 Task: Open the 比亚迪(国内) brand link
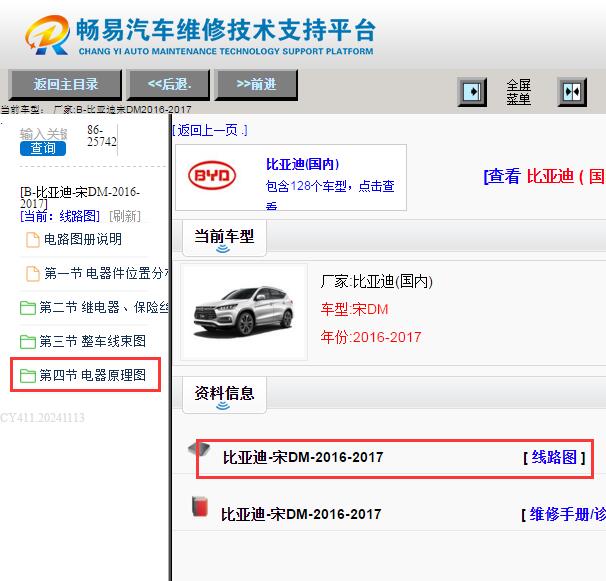tap(302, 164)
